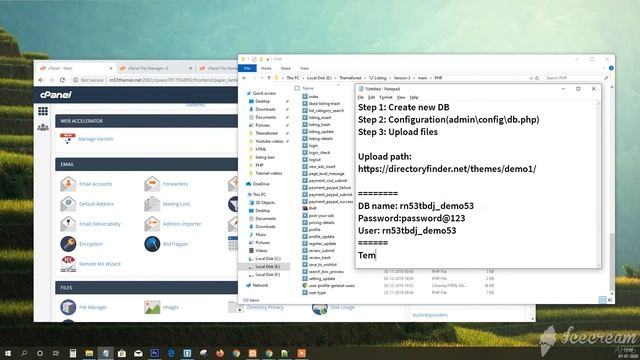Open Forwarders icon in cPanel
The width and height of the screenshot is (640, 360).
click(152, 184)
